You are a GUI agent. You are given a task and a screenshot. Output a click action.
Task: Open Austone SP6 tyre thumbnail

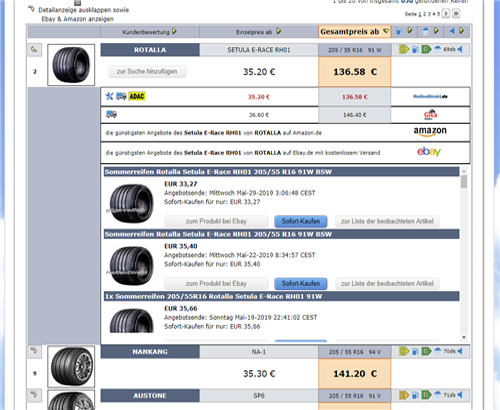coord(71,400)
